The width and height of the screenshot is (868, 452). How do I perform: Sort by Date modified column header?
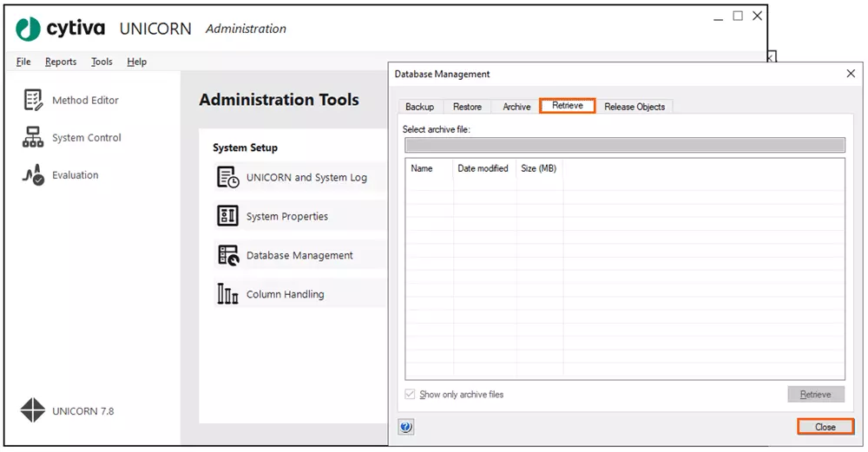pyautogui.click(x=483, y=168)
